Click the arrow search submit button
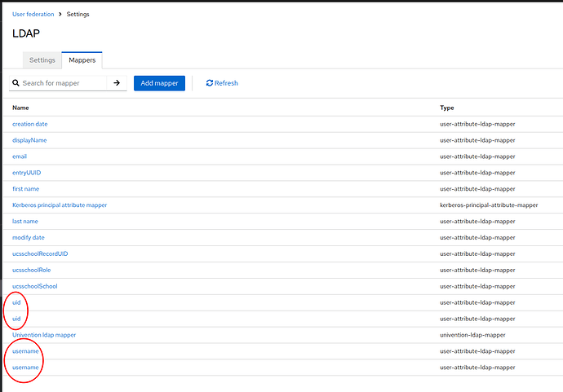Screen dimensions: 563x392 117,83
